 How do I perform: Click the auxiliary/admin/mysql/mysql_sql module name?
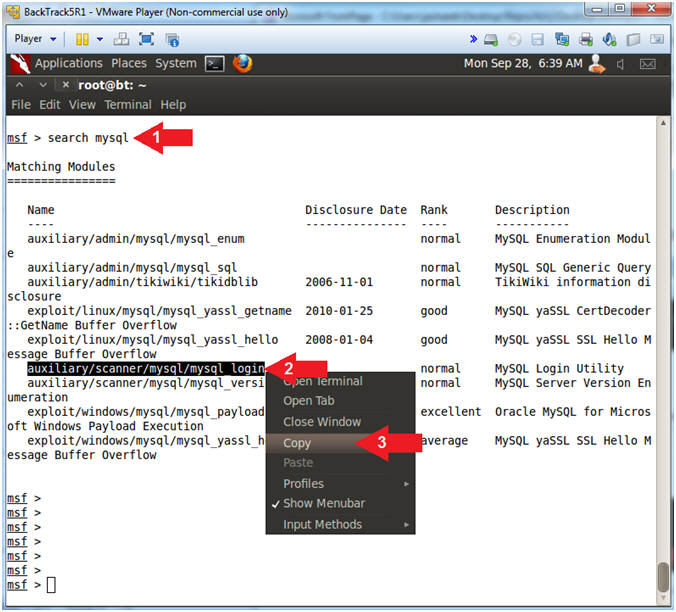tap(132, 268)
